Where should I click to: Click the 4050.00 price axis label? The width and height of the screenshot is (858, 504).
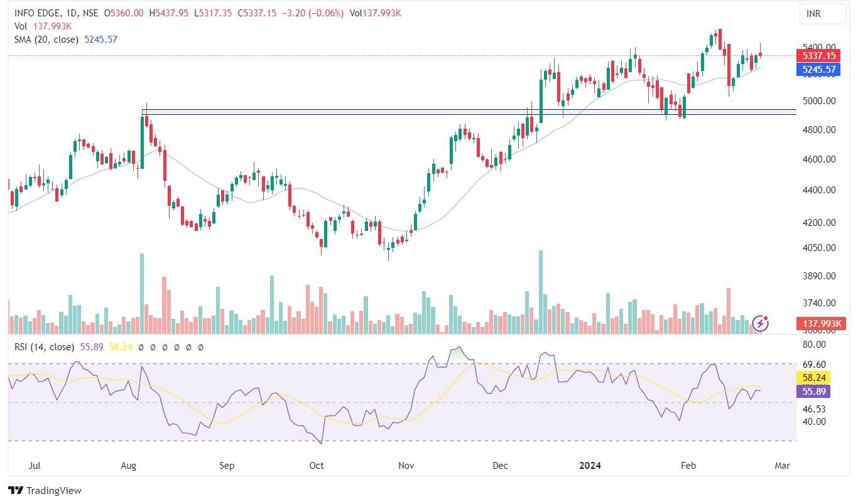819,248
